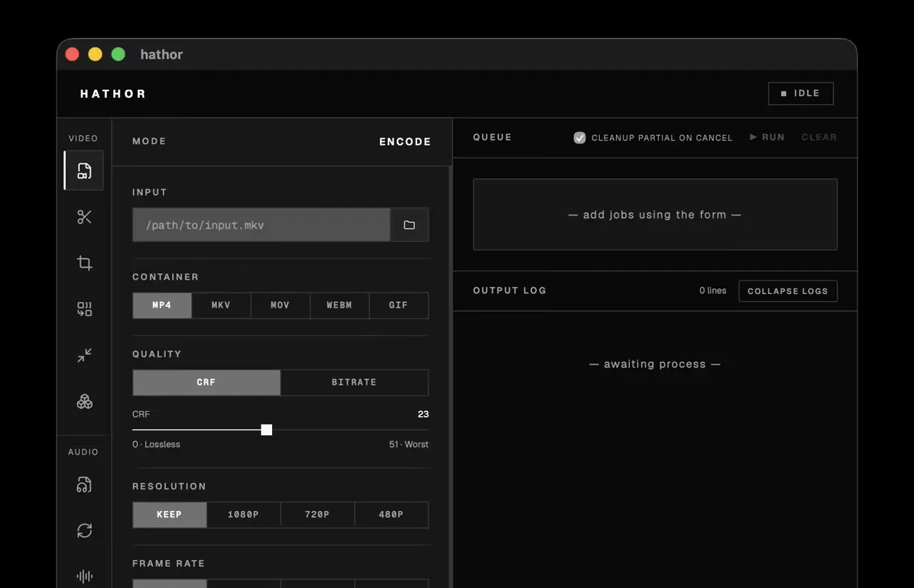Adjust the CRF slider value
The image size is (914, 588).
click(x=266, y=430)
